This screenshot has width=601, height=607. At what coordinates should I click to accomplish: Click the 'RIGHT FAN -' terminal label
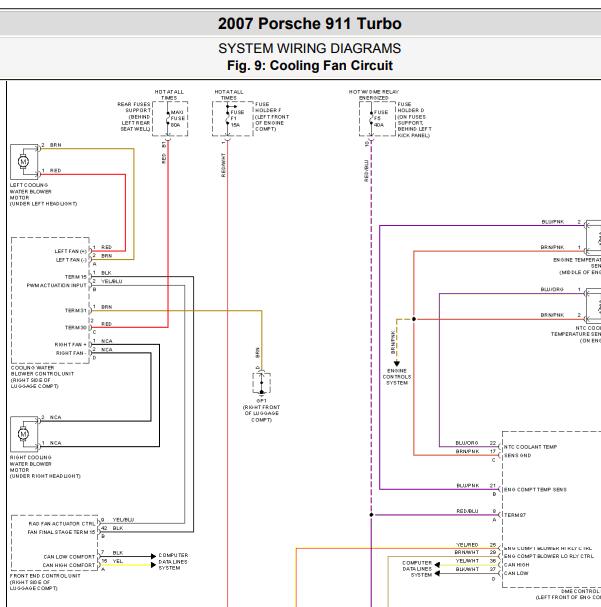click(70, 353)
